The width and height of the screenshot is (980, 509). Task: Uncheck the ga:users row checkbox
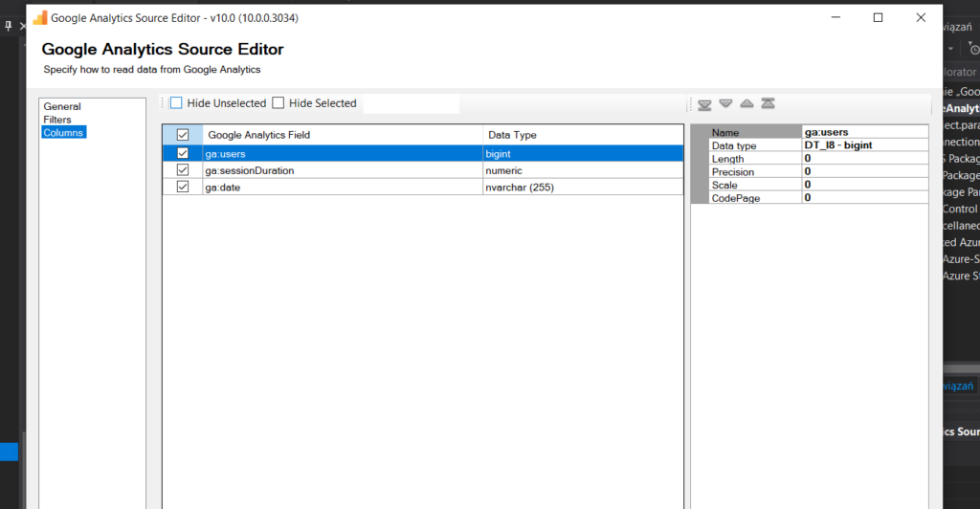pyautogui.click(x=183, y=153)
